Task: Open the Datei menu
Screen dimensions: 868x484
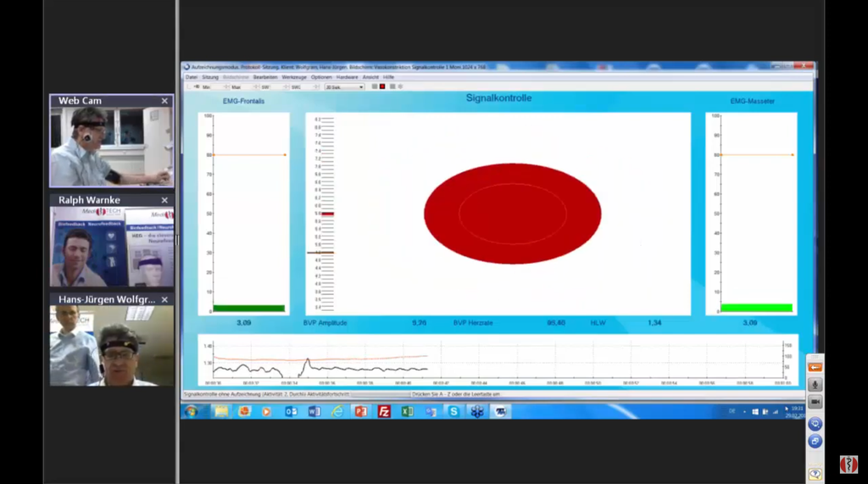Action: pyautogui.click(x=191, y=77)
